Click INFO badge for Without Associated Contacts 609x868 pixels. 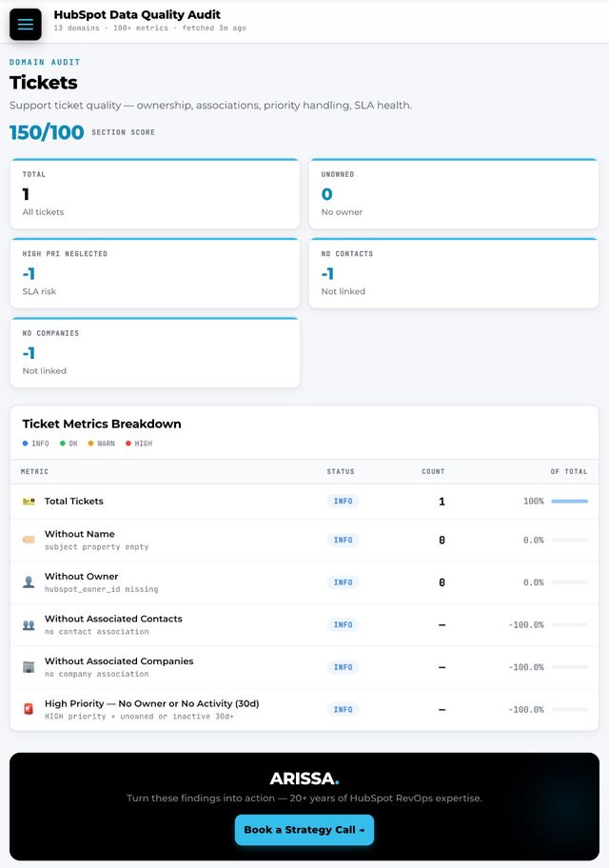click(343, 625)
